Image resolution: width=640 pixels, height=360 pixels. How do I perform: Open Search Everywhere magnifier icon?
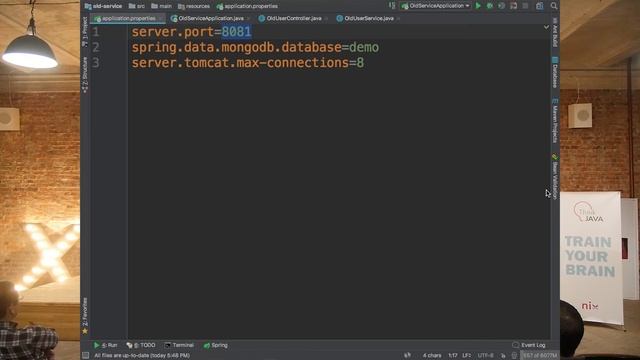coord(553,6)
